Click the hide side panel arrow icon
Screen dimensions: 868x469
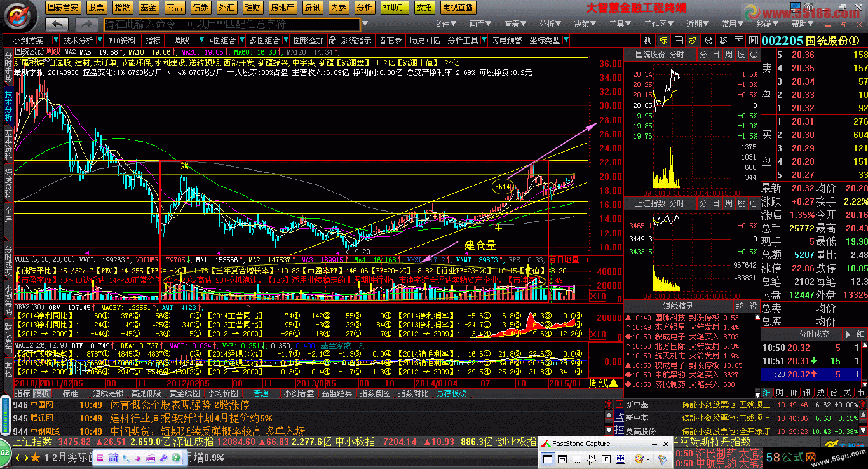(x=753, y=41)
